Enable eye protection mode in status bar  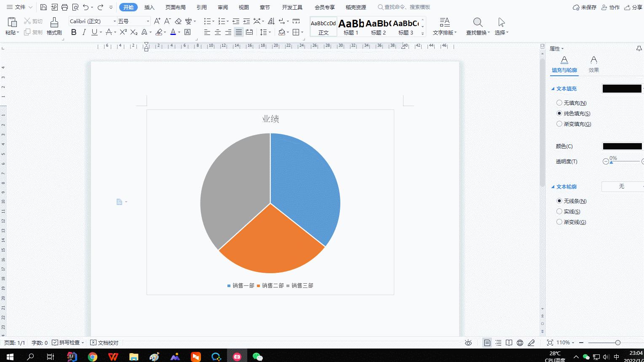[468, 343]
